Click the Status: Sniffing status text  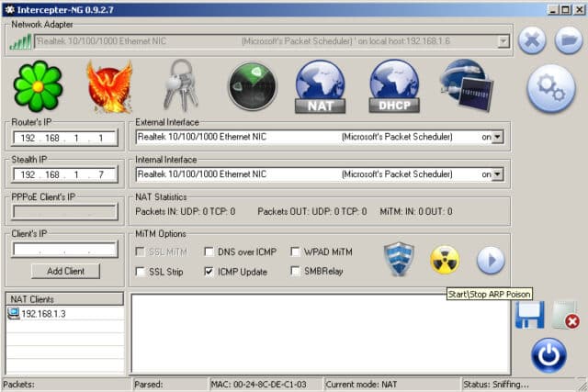(x=496, y=385)
